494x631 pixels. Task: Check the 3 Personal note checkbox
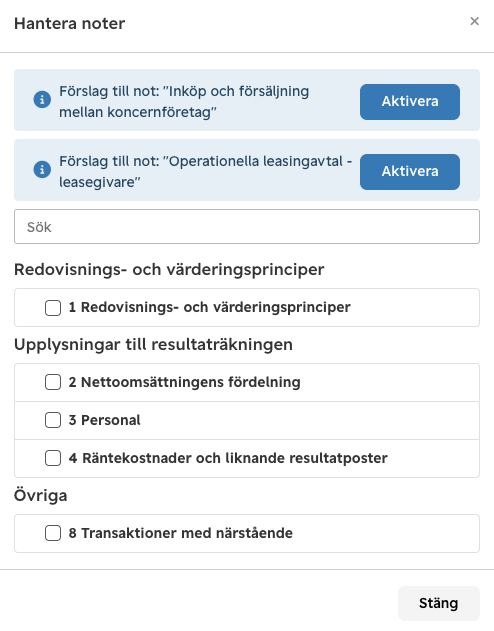(53, 420)
